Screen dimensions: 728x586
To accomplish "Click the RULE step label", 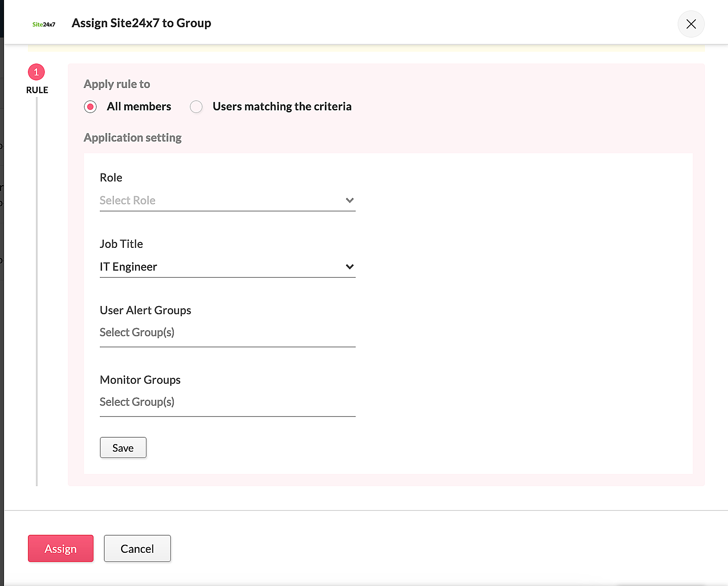I will point(37,90).
